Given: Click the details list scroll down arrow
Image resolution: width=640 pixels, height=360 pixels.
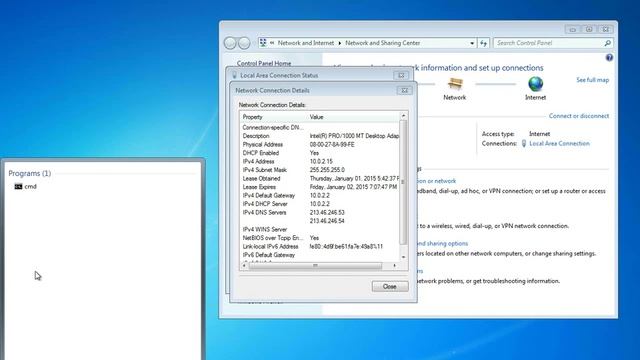Looking at the screenshot, I should (x=403, y=258).
